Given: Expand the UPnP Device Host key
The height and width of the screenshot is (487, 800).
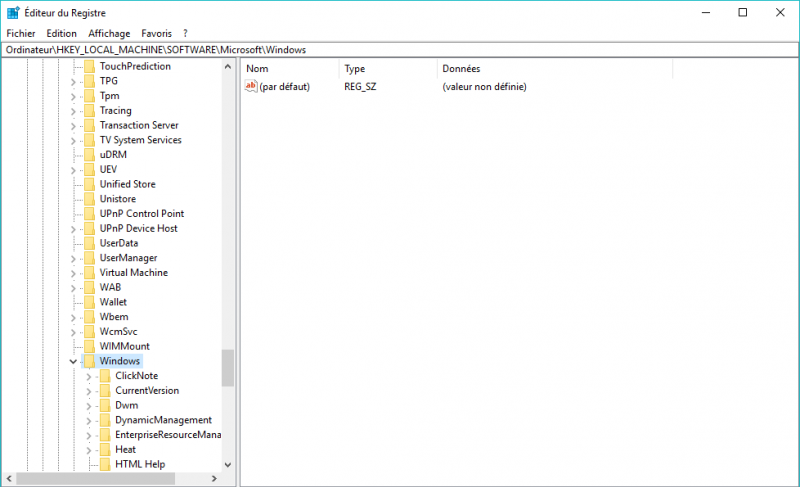Looking at the screenshot, I should click(73, 229).
